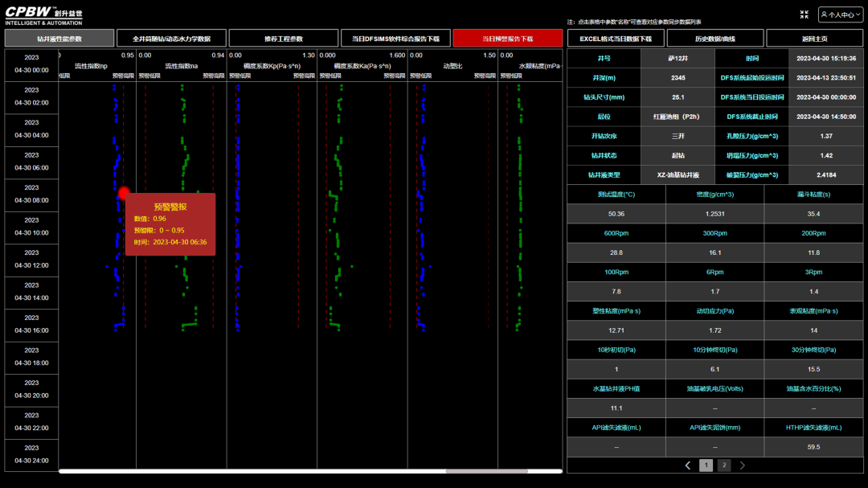Click density value 1.2531
Image resolution: width=868 pixels, height=488 pixels.
(714, 214)
